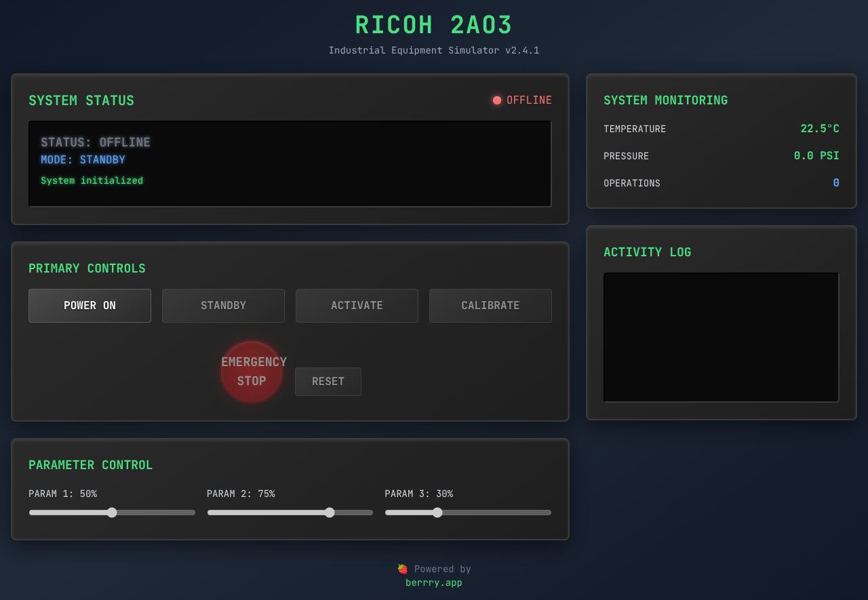Select the ACTIVITY LOG panel

point(721,337)
